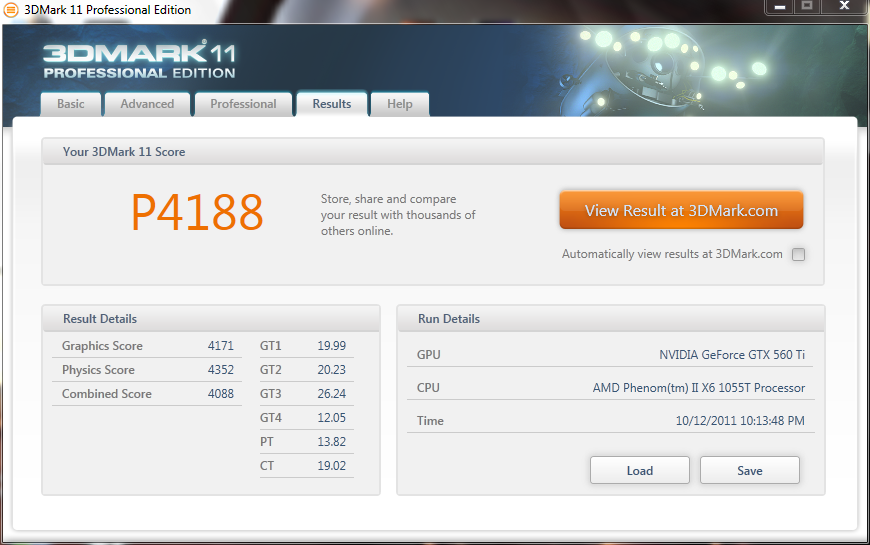Click the Graphics Score label

click(102, 346)
